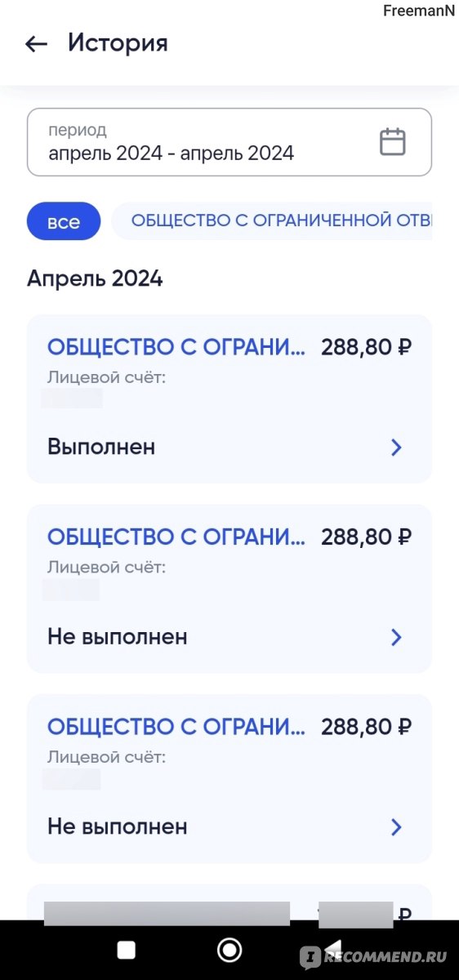Tap Лицевой счёт label in first card
The image size is (459, 980).
click(x=106, y=376)
